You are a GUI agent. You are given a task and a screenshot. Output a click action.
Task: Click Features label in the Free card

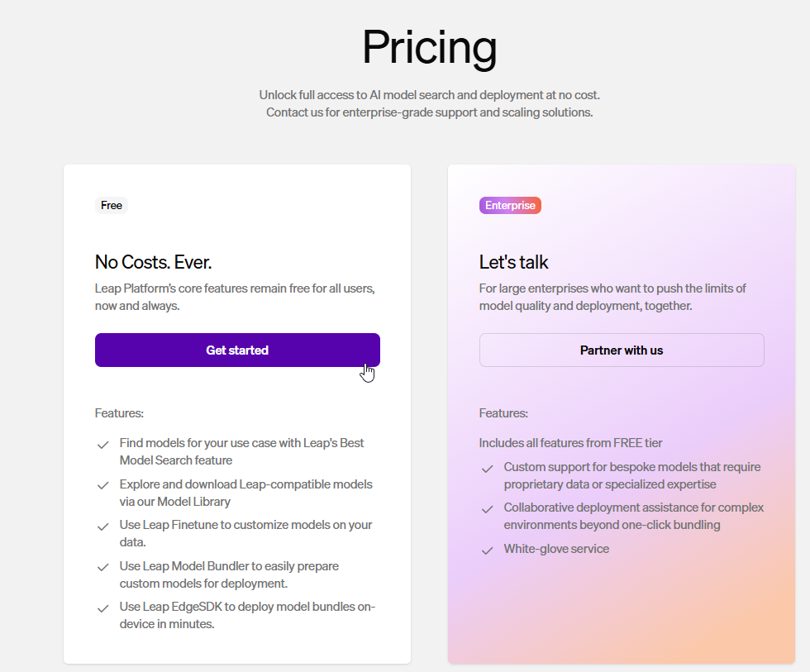pyautogui.click(x=119, y=413)
